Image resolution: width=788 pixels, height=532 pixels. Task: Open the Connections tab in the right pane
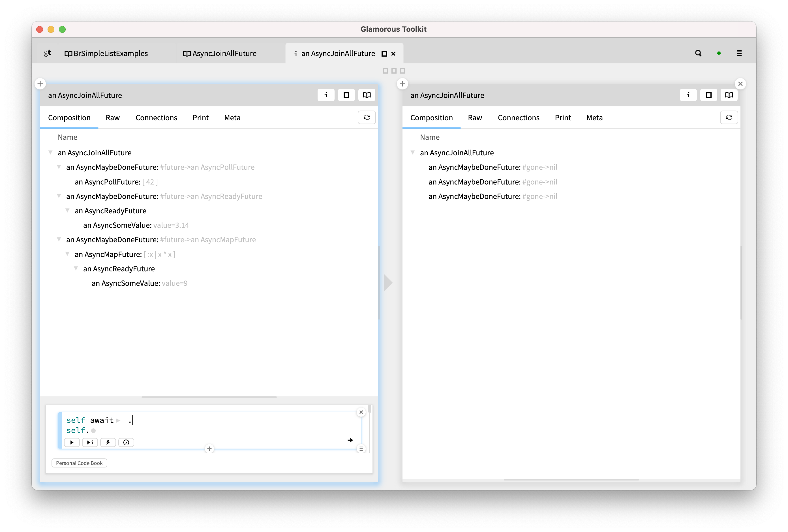click(519, 118)
